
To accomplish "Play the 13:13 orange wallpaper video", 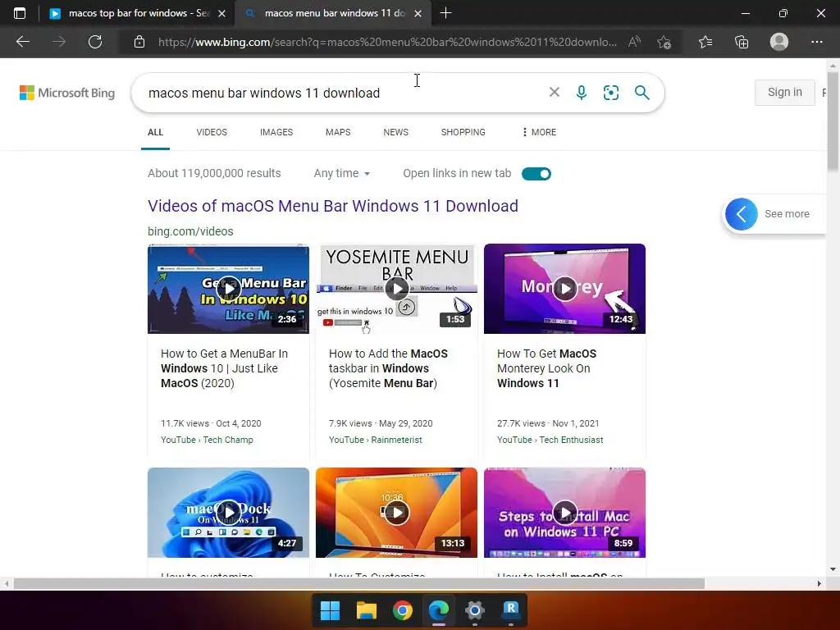I will [396, 513].
